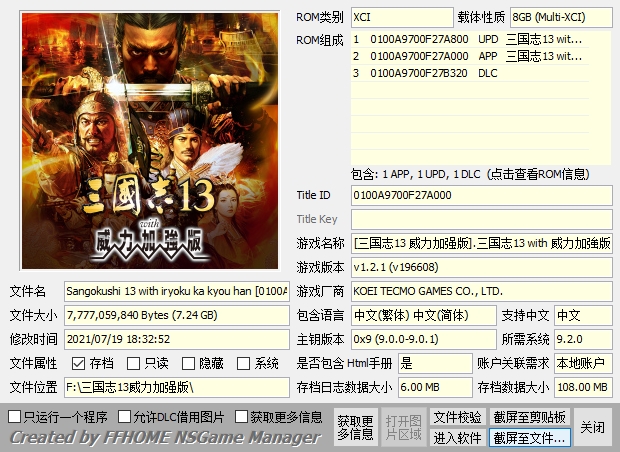This screenshot has width=620, height=452.
Task: Click 点击查看ROM信息 summary link
Action: point(538,174)
